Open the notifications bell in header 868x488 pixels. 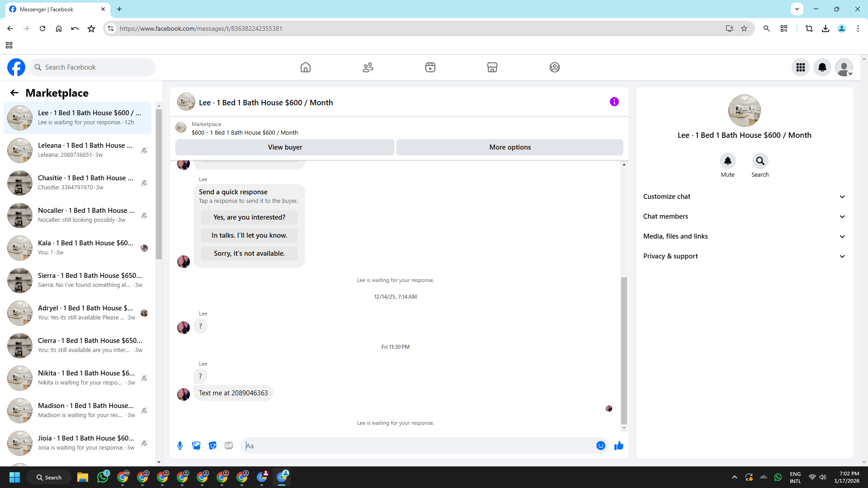822,67
